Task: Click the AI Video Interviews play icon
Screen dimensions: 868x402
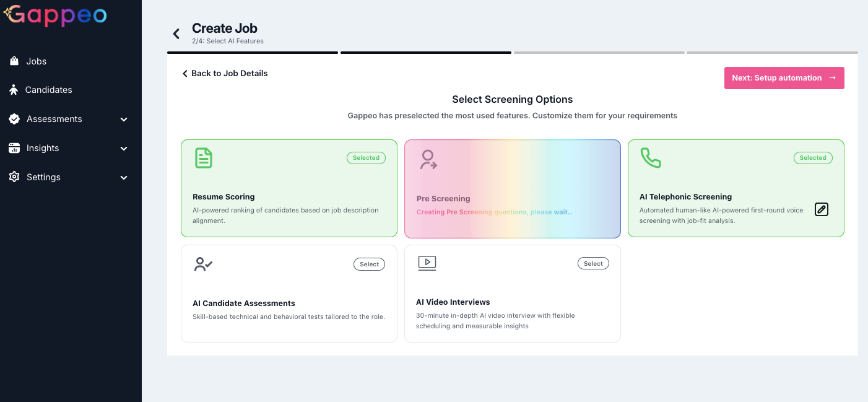Action: point(427,263)
